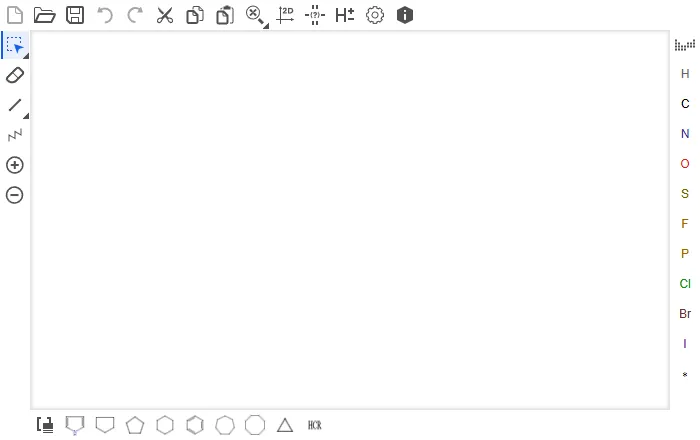Choose the Nitrogen atom label
This screenshot has height=440, width=700.
[x=685, y=133]
